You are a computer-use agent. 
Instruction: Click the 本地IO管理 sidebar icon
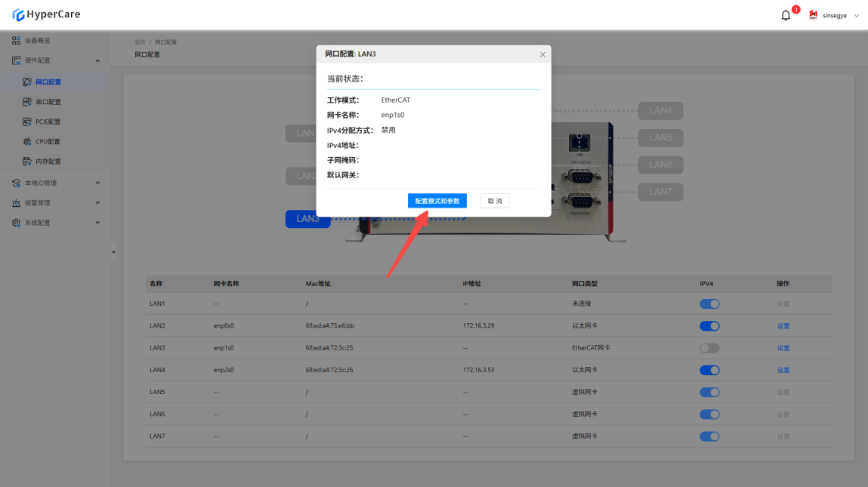click(x=16, y=183)
